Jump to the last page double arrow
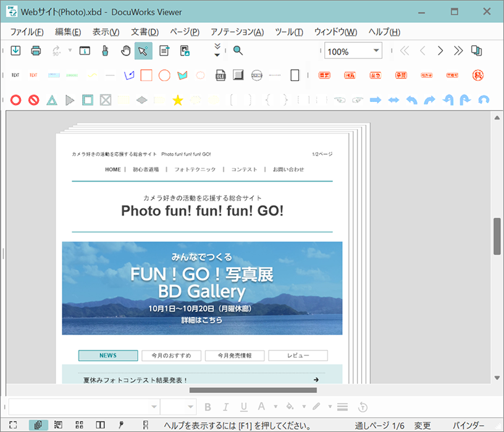The image size is (504, 432). [458, 51]
